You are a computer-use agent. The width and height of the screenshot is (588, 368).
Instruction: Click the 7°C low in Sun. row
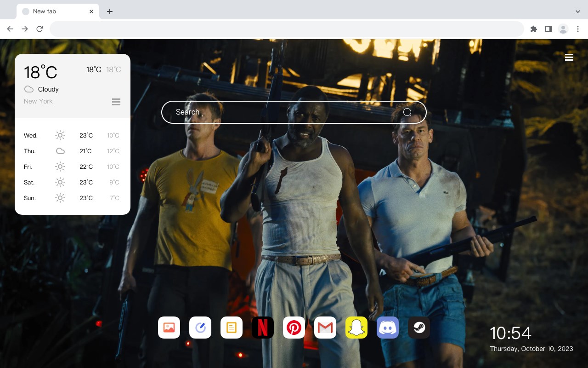tap(114, 198)
